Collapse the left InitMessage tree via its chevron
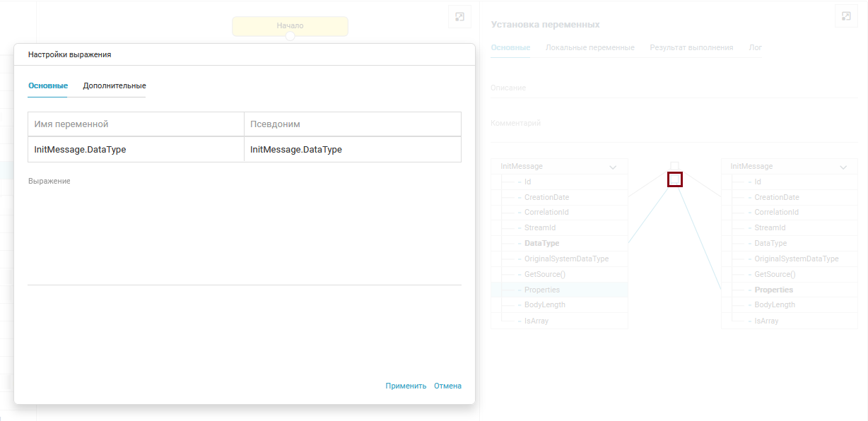Image resolution: width=868 pixels, height=421 pixels. pos(613,167)
